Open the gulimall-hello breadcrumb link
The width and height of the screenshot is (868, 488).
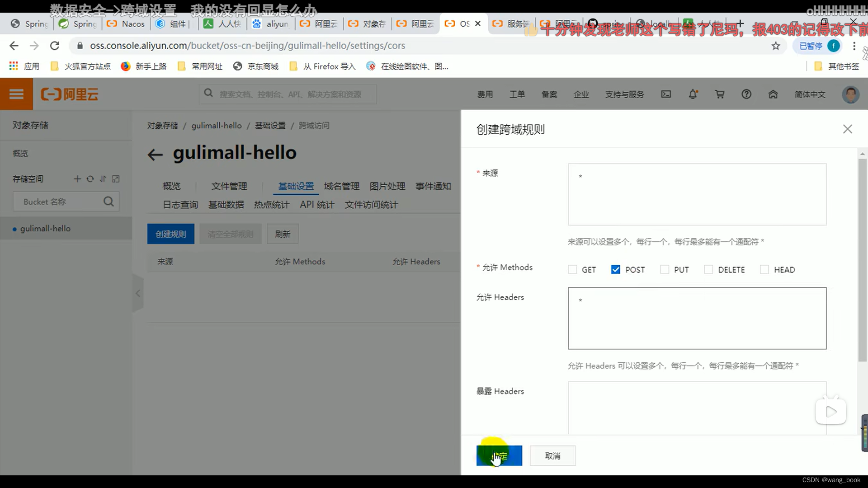tap(217, 126)
